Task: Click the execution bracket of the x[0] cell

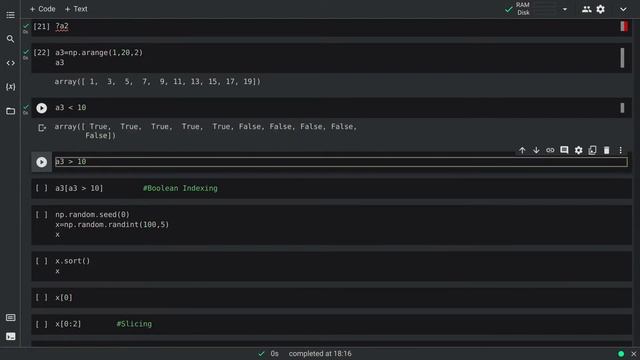Action: click(x=41, y=298)
